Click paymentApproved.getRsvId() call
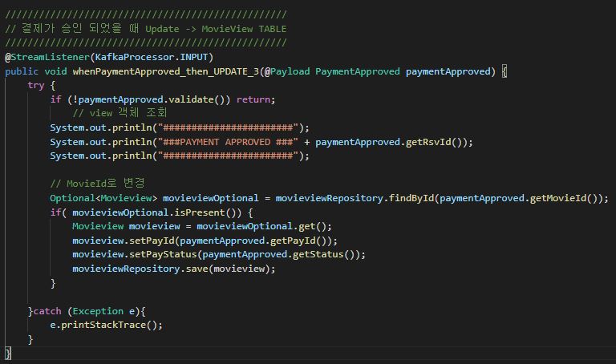The width and height of the screenshot is (616, 364). pyautogui.click(x=391, y=142)
